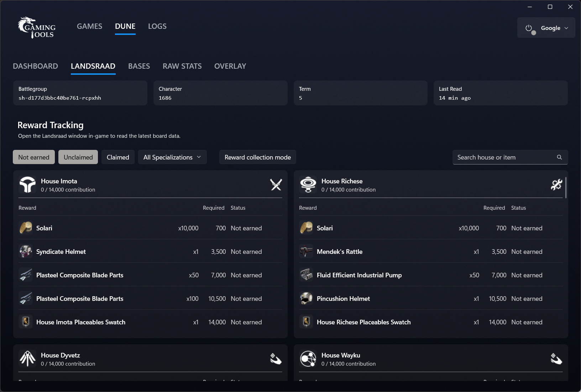Click the Character 1686 card
This screenshot has width=581, height=392.
pos(220,93)
